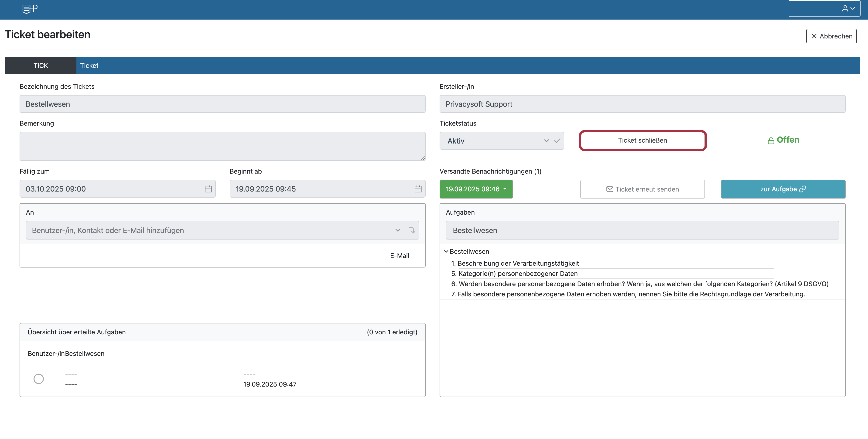Image resolution: width=868 pixels, height=439 pixels.
Task: Switch to the TICK tab
Action: (x=41, y=66)
